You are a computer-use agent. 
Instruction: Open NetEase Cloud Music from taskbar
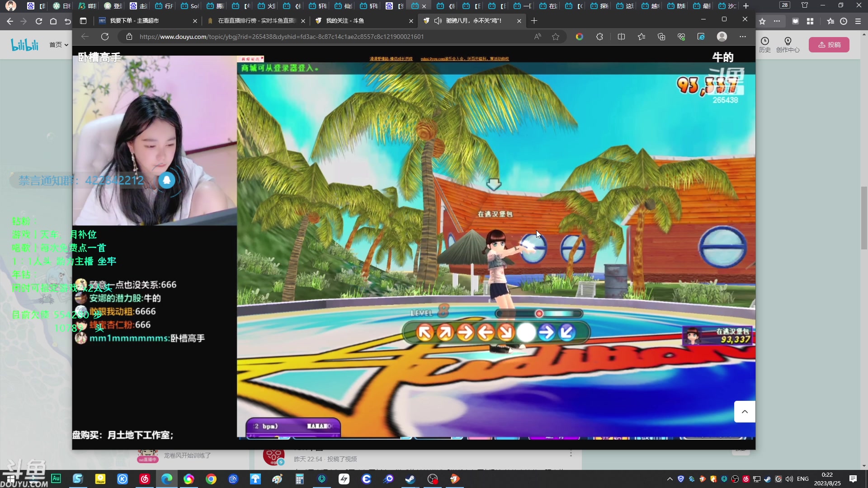[145, 479]
